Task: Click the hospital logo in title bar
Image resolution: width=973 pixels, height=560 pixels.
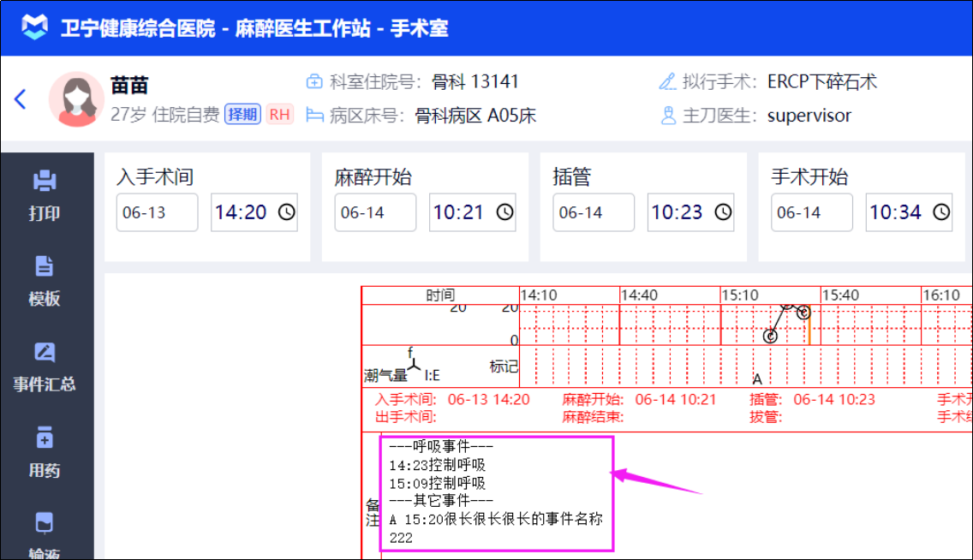Action: tap(35, 27)
